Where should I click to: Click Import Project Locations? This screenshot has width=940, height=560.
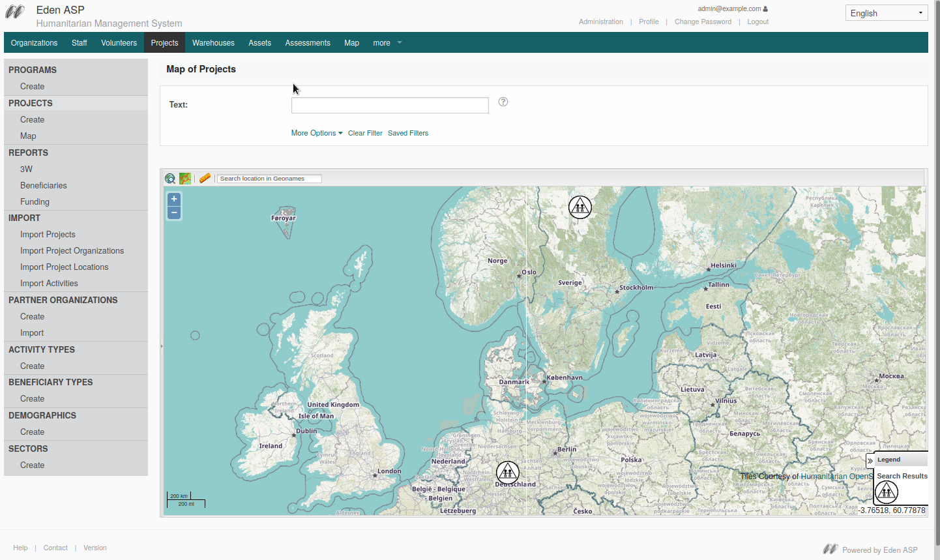[64, 267]
